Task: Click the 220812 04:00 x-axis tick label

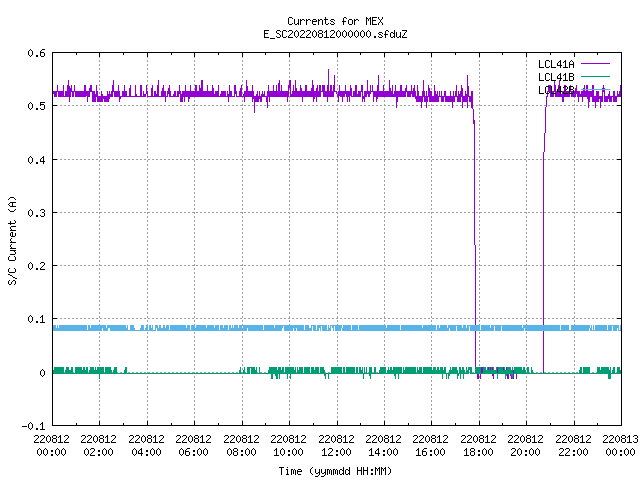Action: click(x=146, y=446)
